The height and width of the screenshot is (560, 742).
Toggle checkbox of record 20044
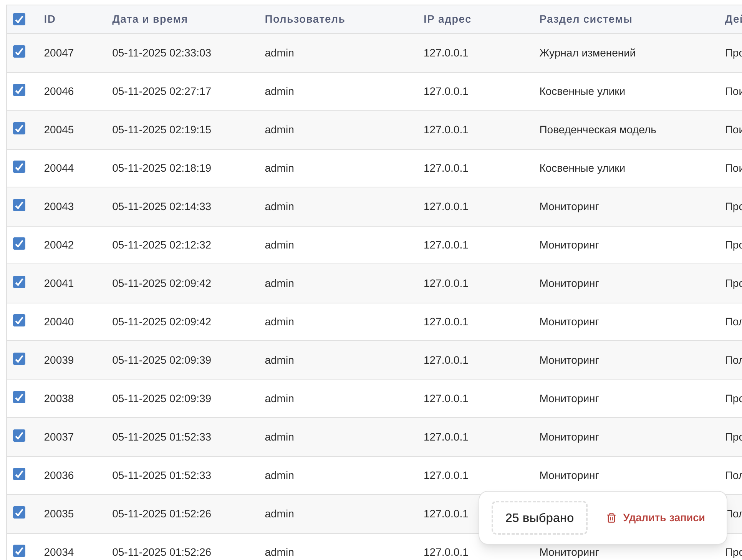(19, 167)
